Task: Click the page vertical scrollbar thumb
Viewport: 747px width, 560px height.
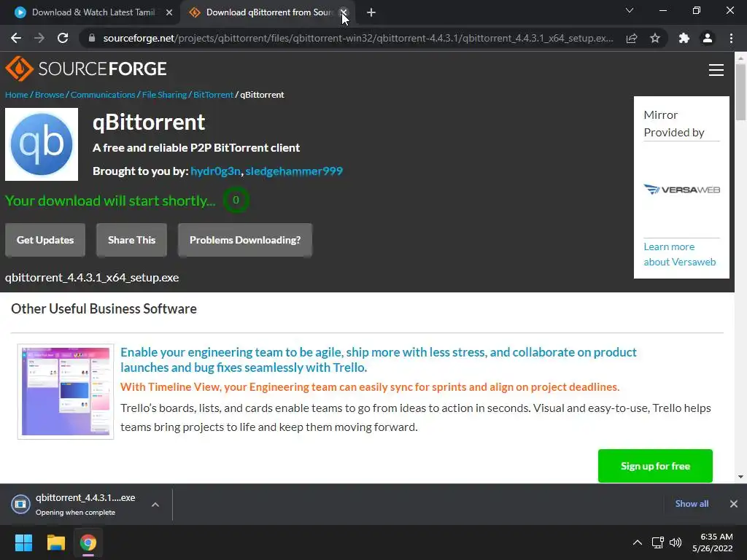Action: tap(740, 93)
